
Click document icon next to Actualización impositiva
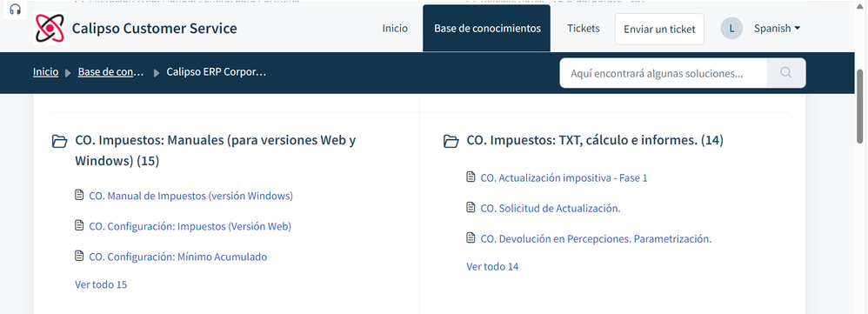tap(471, 177)
